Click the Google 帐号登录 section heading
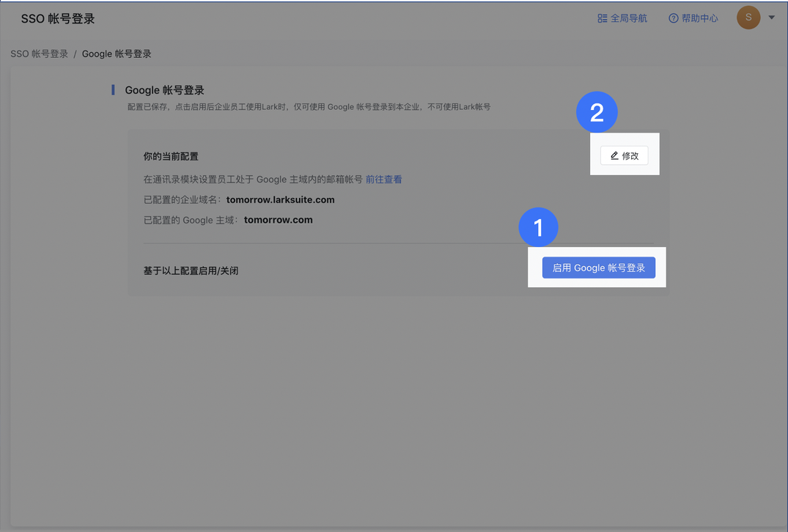 164,90
